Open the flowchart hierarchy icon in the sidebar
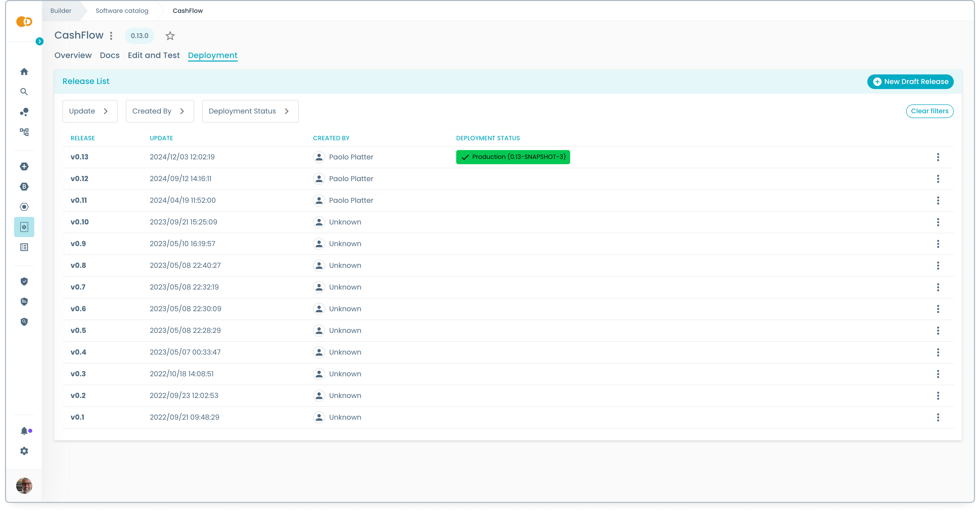Screen dimensions: 980x513 pos(24,132)
